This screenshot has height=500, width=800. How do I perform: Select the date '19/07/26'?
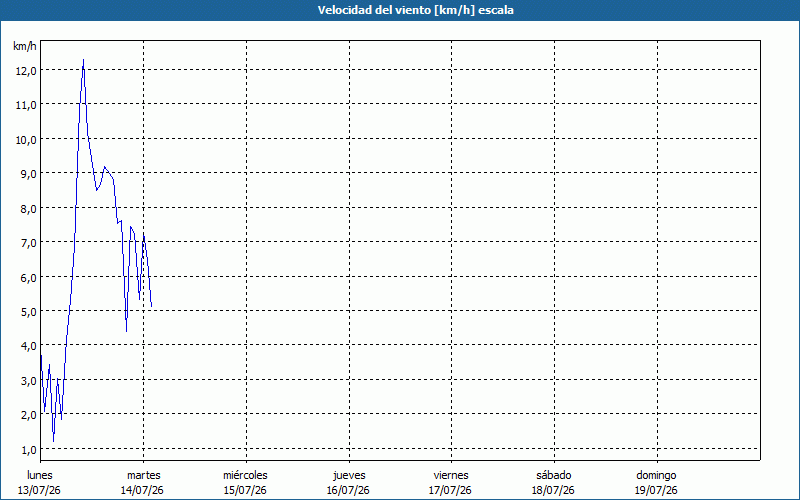pyautogui.click(x=656, y=490)
